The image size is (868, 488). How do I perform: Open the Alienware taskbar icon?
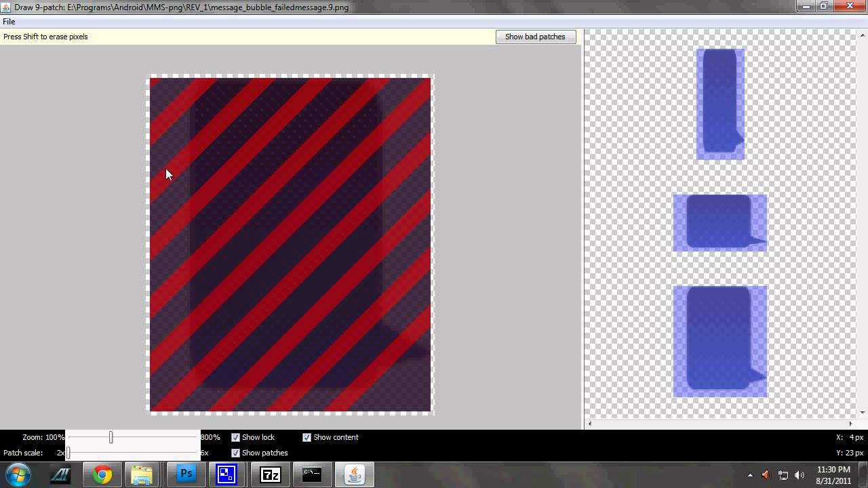pyautogui.click(x=61, y=474)
